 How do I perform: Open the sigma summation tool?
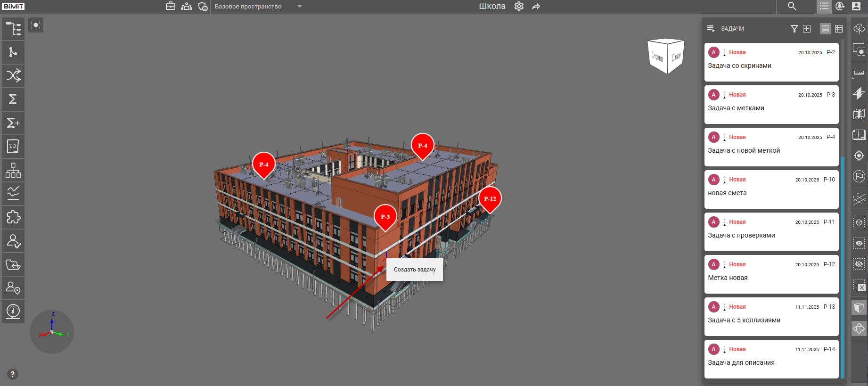[13, 99]
